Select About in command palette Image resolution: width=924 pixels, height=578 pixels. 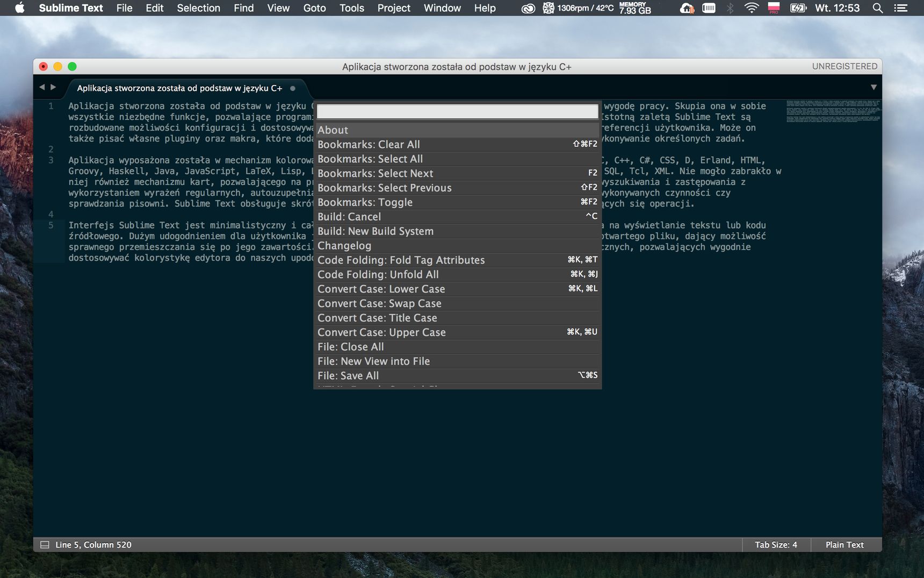(x=457, y=130)
